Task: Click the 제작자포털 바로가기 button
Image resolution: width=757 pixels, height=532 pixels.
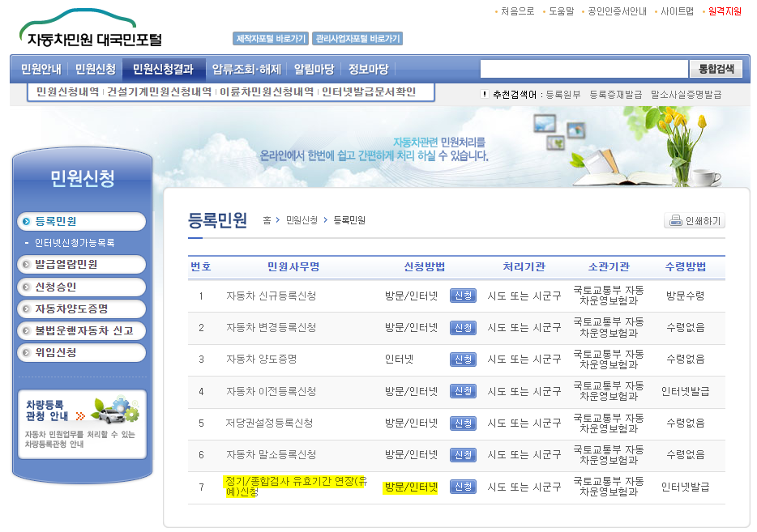Action: pyautogui.click(x=271, y=37)
